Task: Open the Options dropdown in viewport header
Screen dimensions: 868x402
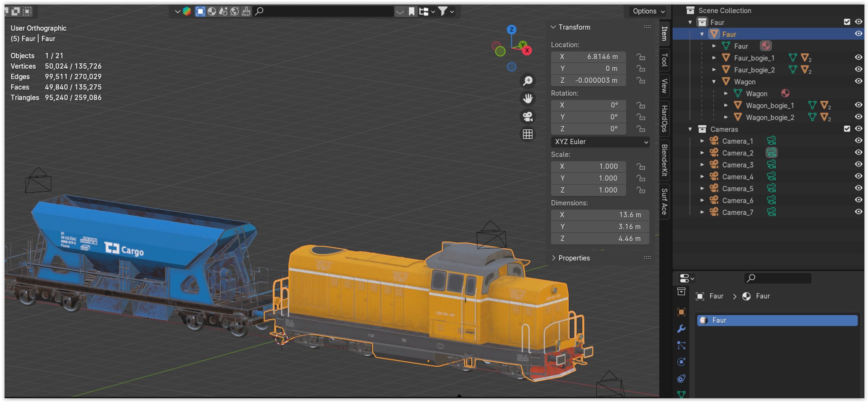Action: click(x=648, y=11)
